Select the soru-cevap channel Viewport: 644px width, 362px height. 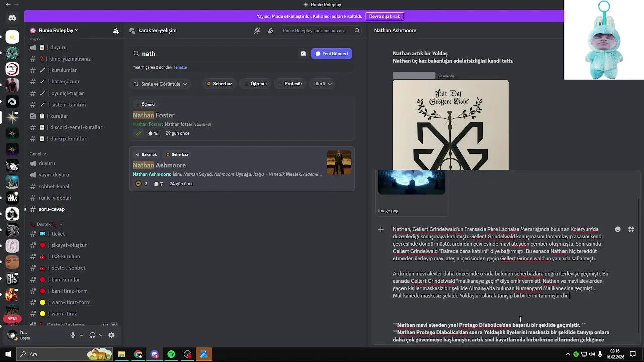(x=52, y=209)
